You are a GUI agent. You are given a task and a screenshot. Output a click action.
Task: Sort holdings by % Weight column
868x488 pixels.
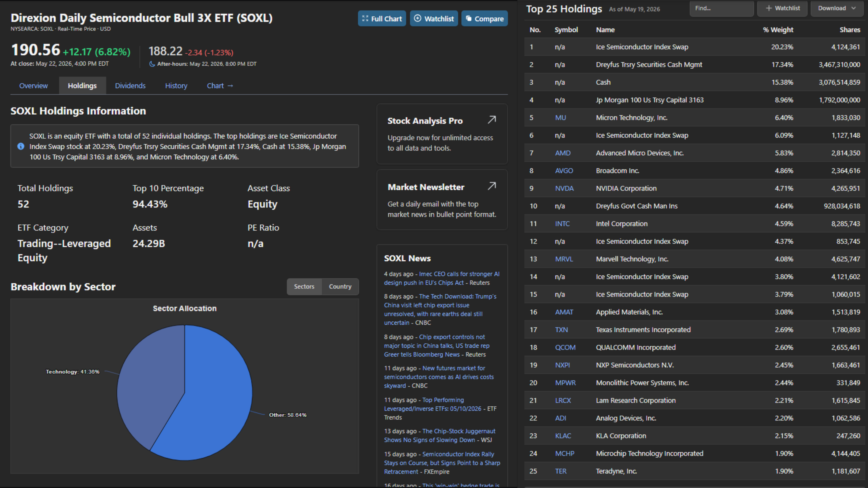(x=778, y=30)
